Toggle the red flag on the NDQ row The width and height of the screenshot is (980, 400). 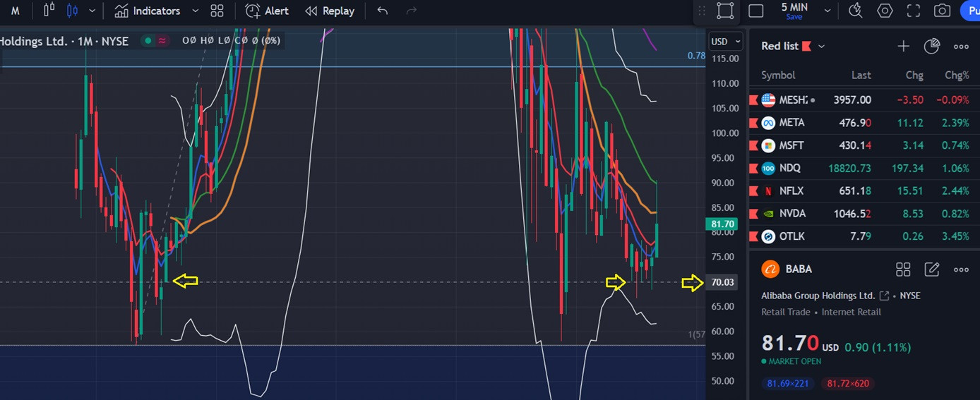coord(753,168)
